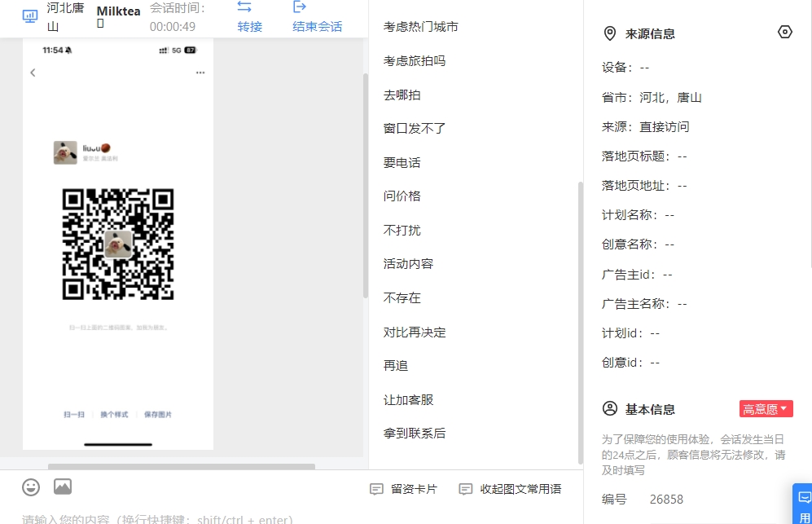Select quick phrase 考虑旅拍吗
This screenshot has width=812, height=524.
[415, 61]
